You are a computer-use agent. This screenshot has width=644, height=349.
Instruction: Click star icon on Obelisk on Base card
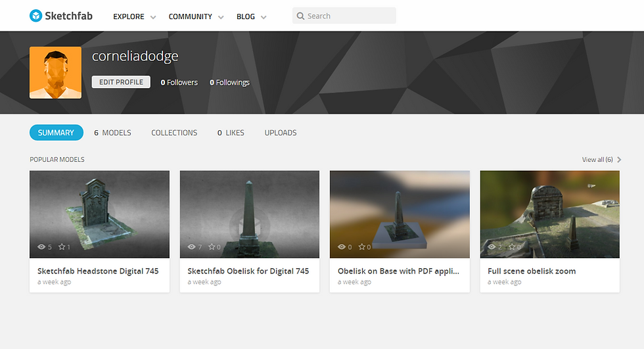coord(362,246)
